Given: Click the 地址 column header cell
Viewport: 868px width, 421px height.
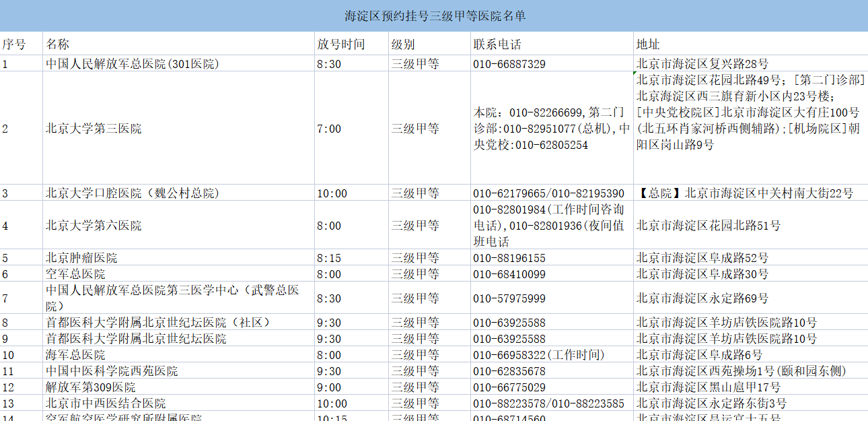Looking at the screenshot, I should 648,44.
